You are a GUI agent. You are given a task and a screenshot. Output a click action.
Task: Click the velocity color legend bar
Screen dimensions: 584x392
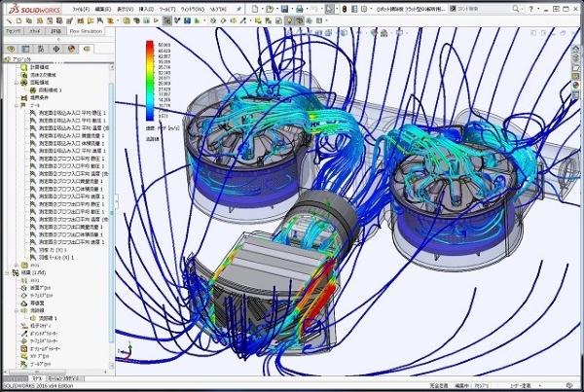(147, 82)
